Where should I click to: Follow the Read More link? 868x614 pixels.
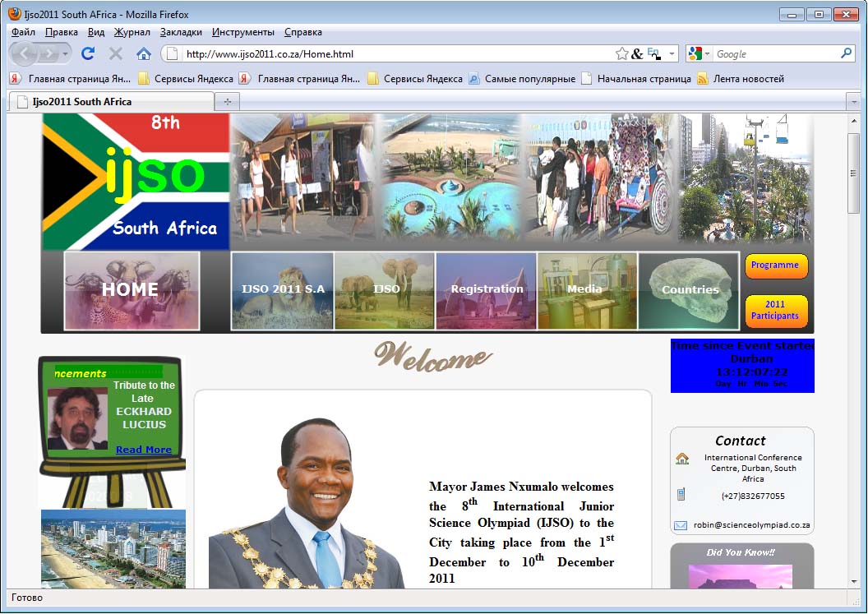pyautogui.click(x=144, y=450)
